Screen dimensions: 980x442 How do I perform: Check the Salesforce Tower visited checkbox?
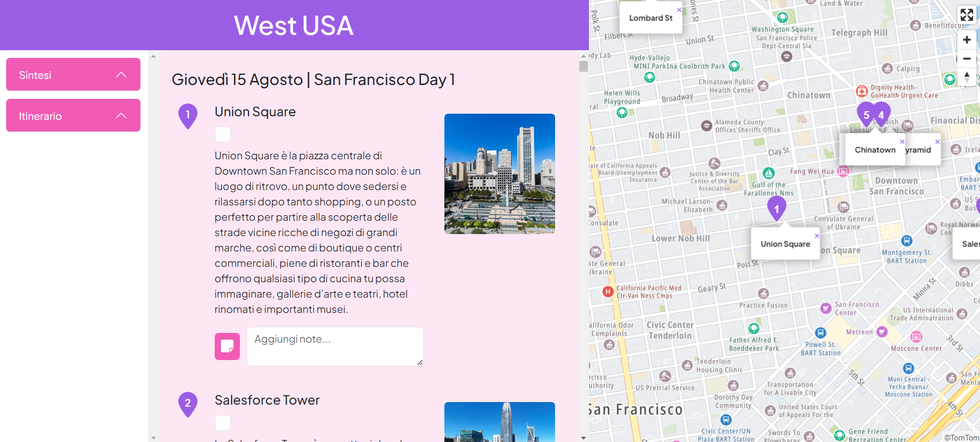(x=222, y=423)
